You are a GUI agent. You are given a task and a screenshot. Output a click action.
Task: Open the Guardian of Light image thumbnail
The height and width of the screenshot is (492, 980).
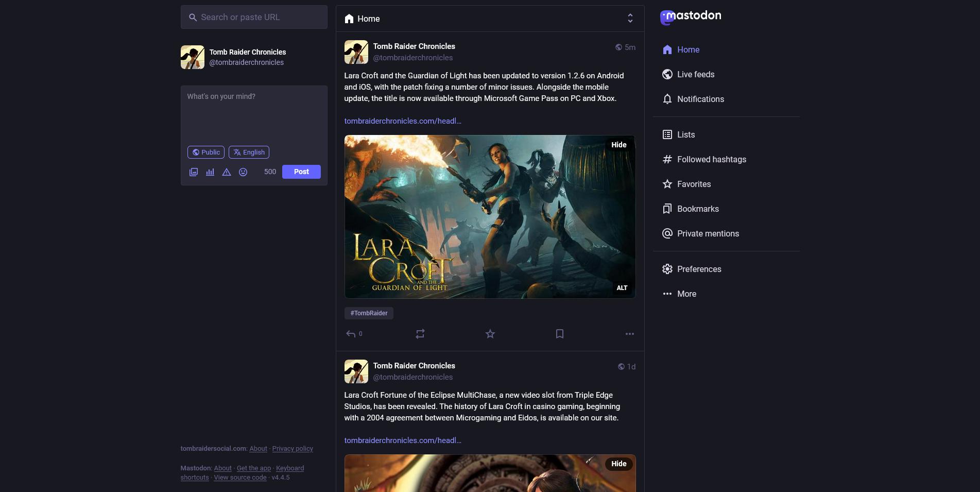[489, 216]
